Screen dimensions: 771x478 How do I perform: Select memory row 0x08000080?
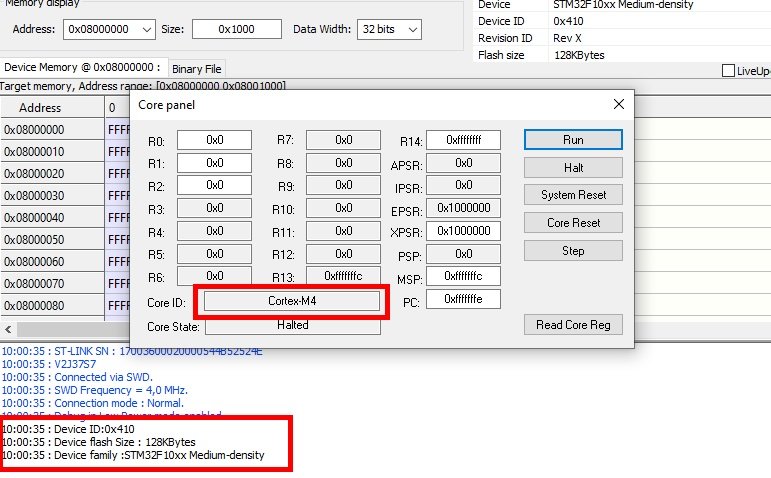(52, 305)
